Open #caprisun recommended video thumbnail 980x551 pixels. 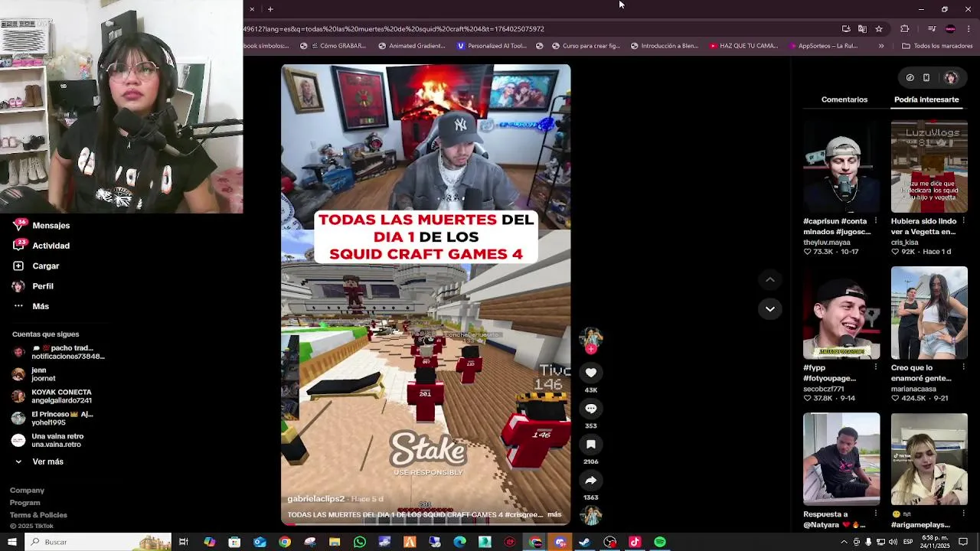point(841,167)
